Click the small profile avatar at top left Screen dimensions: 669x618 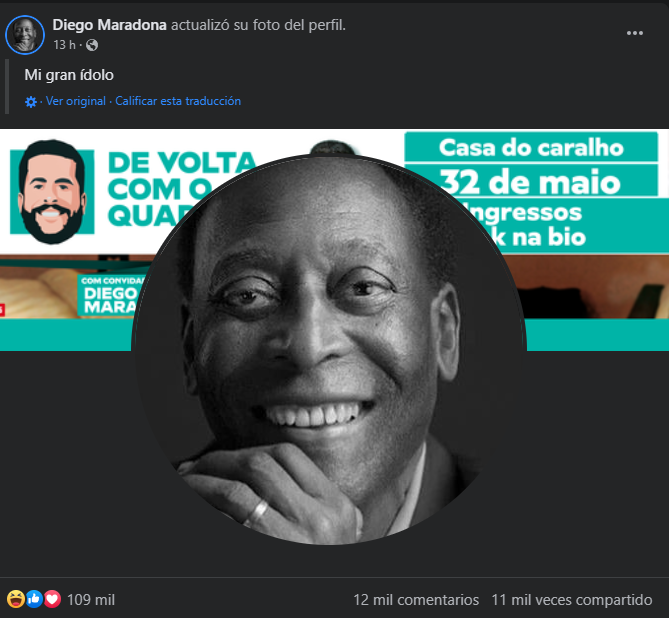(x=25, y=35)
